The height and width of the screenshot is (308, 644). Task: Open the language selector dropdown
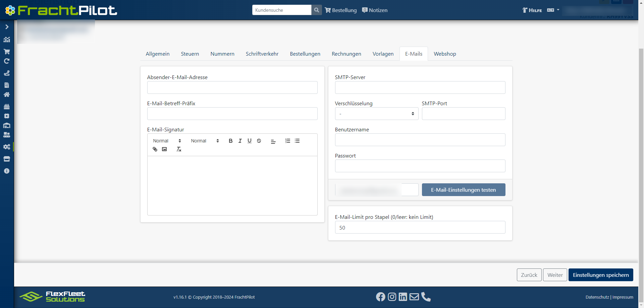pyautogui.click(x=553, y=10)
